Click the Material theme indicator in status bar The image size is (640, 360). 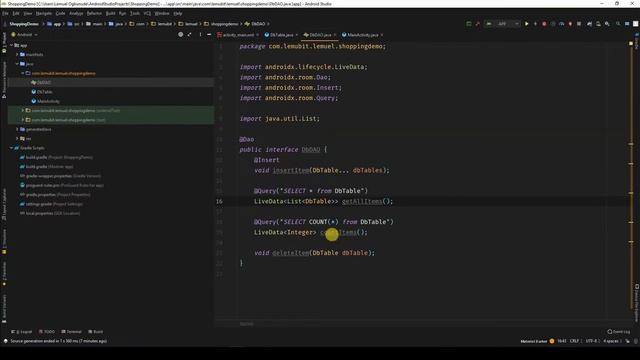537,341
